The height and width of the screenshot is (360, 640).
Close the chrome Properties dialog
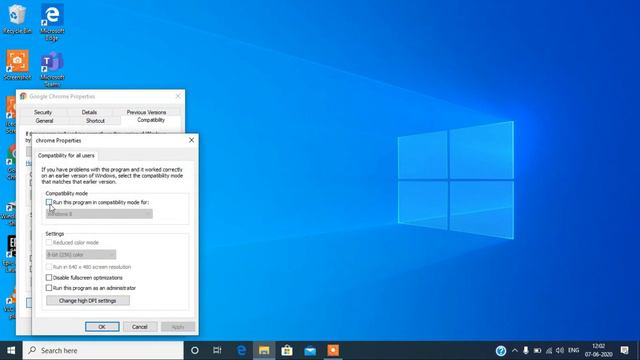(x=191, y=140)
